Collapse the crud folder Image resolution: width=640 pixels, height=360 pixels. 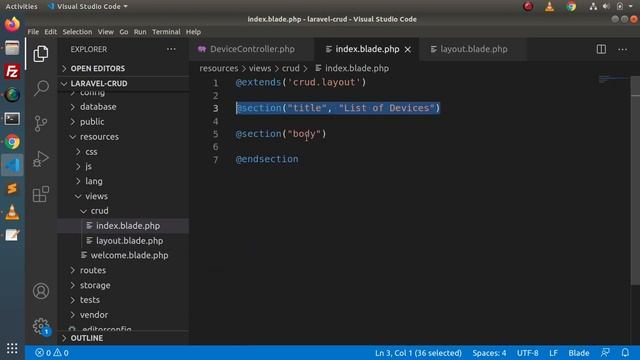pyautogui.click(x=99, y=211)
